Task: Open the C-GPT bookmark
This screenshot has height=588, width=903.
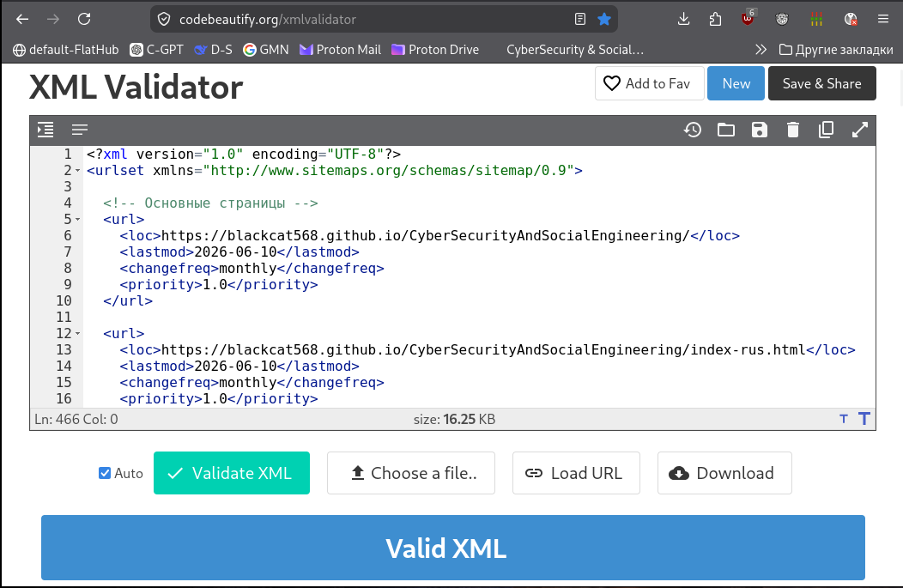Action: pyautogui.click(x=156, y=50)
